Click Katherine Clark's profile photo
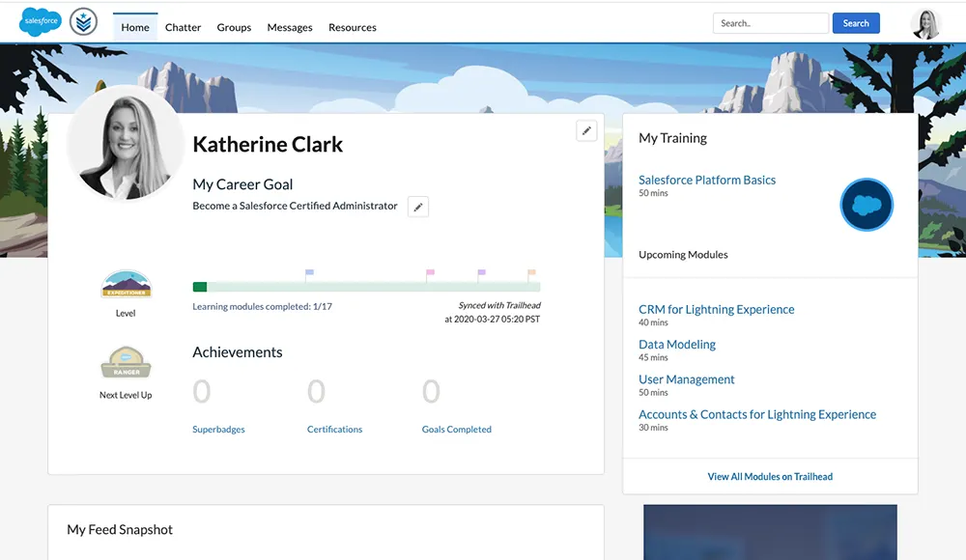 [126, 144]
